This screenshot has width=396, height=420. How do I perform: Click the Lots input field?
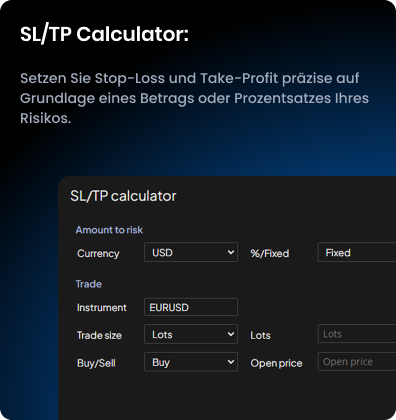(357, 334)
